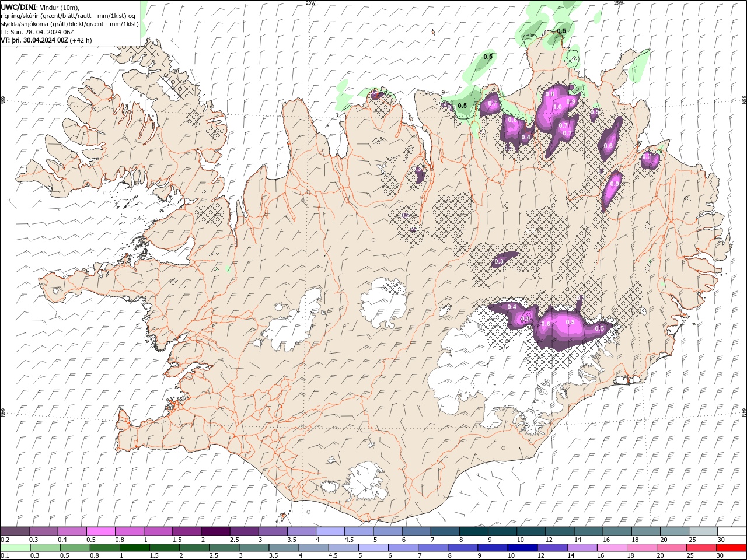
Task: Pick the deep blue 10 swatch, lower legend row
Action: (x=522, y=548)
